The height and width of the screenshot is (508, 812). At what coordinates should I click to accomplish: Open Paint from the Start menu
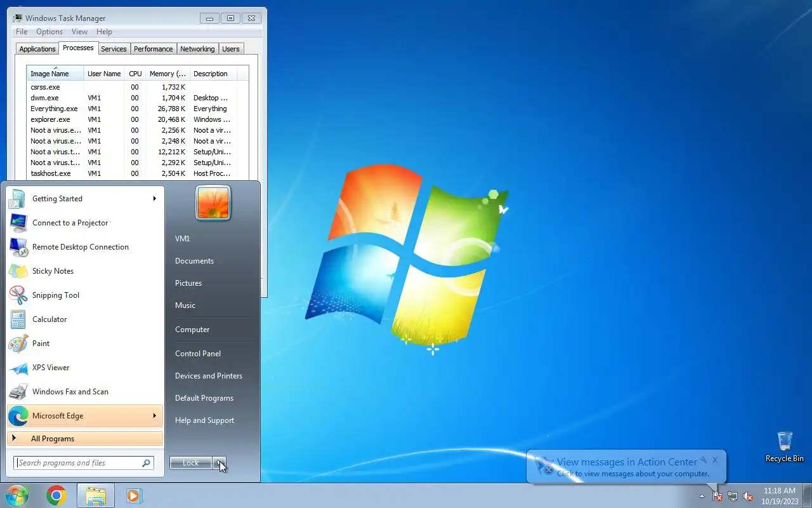[85, 344]
